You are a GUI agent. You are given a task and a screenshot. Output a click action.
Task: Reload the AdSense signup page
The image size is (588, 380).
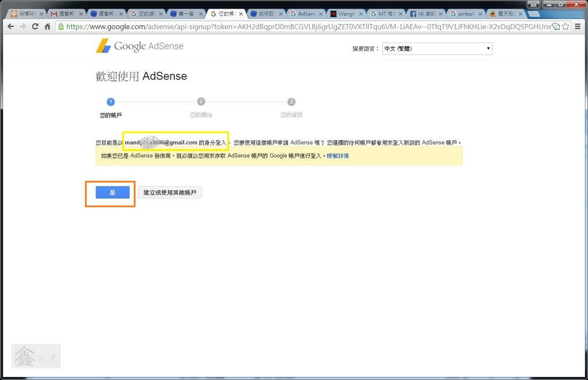click(x=35, y=26)
